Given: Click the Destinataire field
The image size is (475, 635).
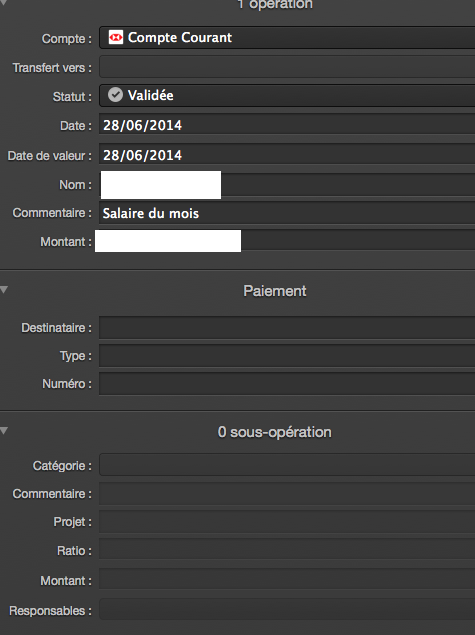Looking at the screenshot, I should [287, 328].
